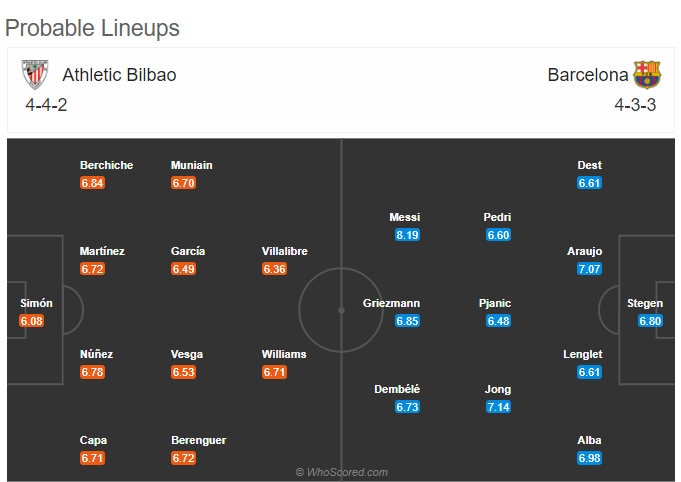Select Simón's 6.08 rating badge
Viewport: 681px width, 482px height.
click(32, 321)
